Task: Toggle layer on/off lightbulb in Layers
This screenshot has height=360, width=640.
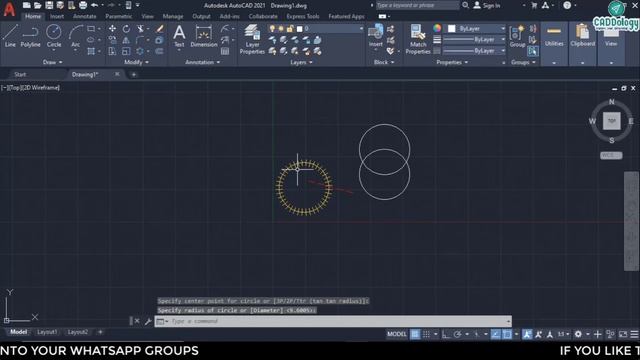Action: tap(272, 29)
